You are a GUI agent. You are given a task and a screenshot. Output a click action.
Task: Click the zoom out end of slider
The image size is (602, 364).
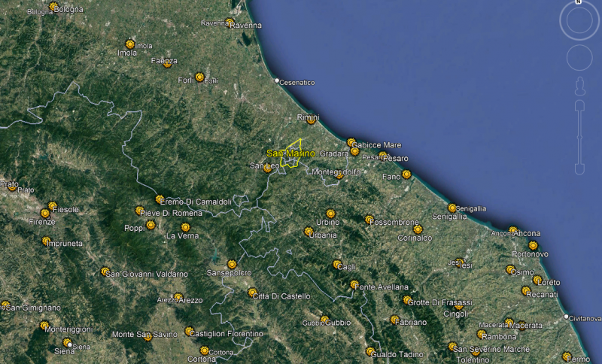578,168
